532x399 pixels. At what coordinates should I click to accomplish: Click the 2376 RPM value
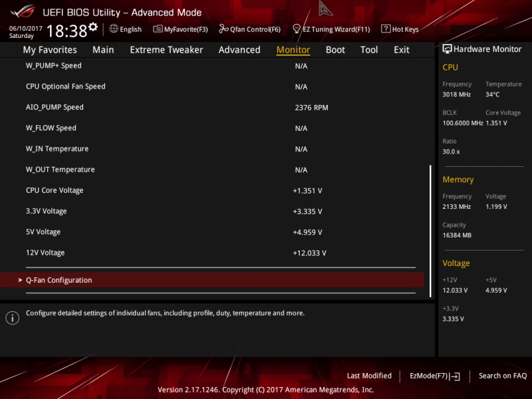(311, 108)
